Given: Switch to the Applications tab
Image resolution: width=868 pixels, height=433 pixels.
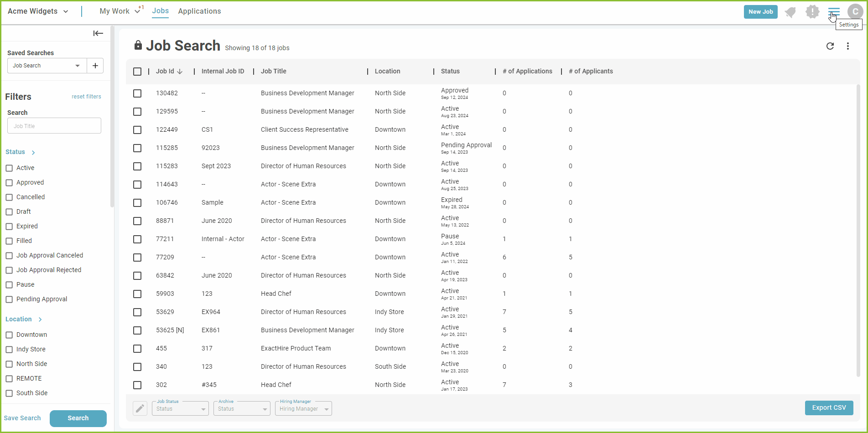Looking at the screenshot, I should point(199,11).
